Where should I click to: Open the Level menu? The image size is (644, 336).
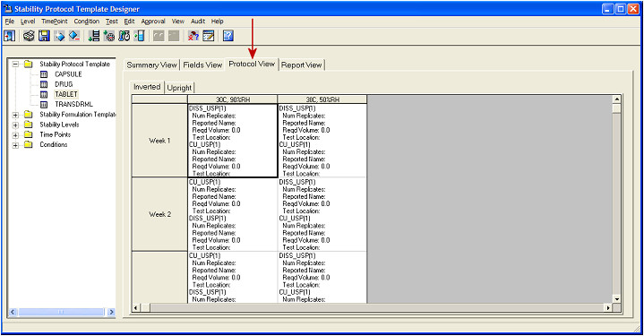pos(28,22)
